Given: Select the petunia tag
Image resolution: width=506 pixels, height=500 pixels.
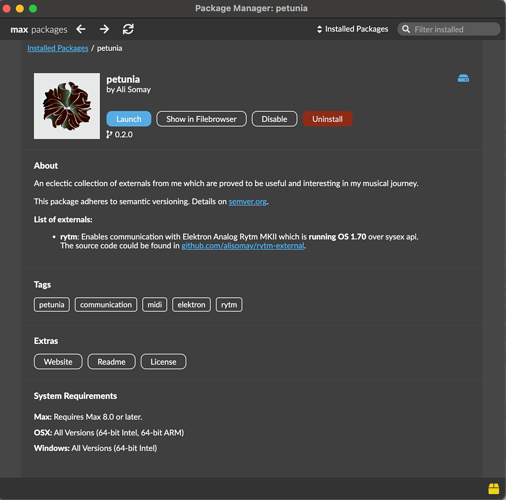Looking at the screenshot, I should 52,305.
